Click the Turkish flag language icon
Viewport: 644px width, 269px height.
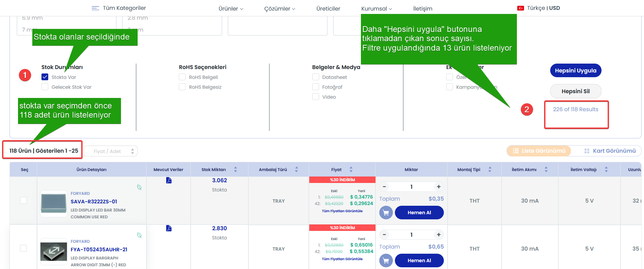(x=520, y=8)
